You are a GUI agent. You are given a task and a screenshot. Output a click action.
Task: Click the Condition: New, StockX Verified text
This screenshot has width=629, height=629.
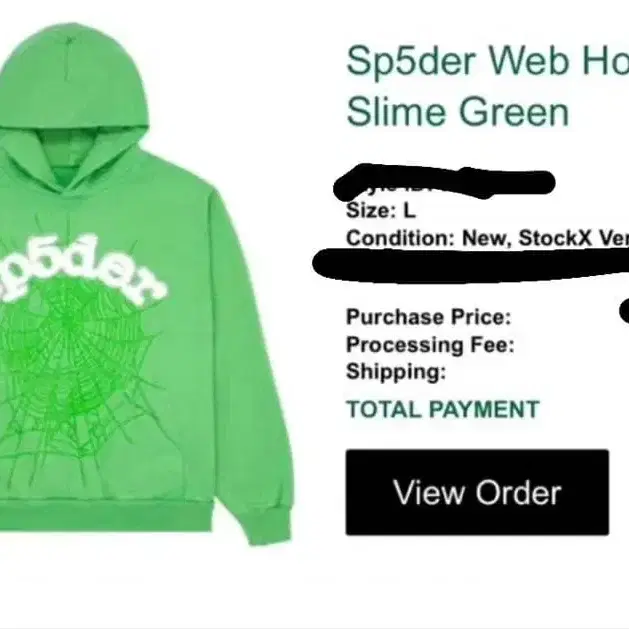point(487,238)
